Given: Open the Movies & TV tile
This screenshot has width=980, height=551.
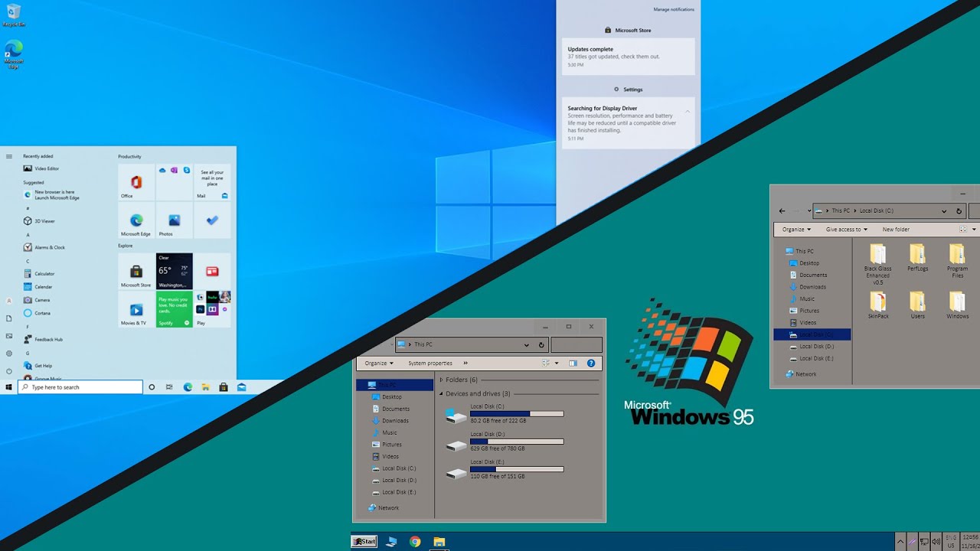Looking at the screenshot, I should click(136, 309).
